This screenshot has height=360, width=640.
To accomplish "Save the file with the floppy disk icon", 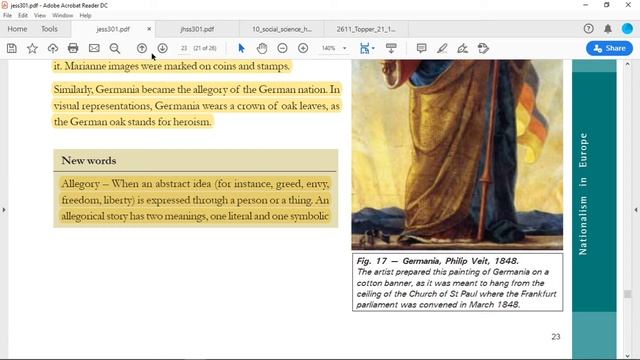I will pyautogui.click(x=12, y=49).
